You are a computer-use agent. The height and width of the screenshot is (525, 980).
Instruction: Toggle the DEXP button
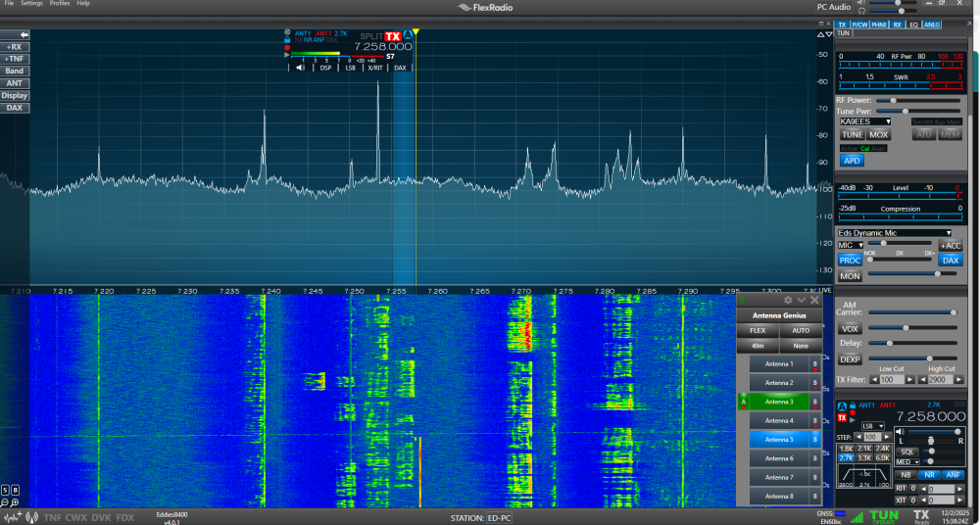[x=850, y=359]
